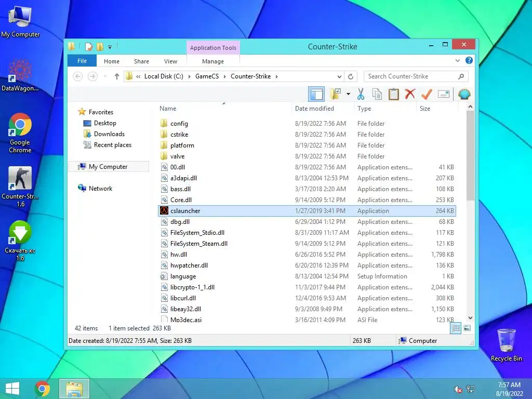532x399 pixels.
Task: Click Chrome icon on the taskbar
Action: (42, 389)
